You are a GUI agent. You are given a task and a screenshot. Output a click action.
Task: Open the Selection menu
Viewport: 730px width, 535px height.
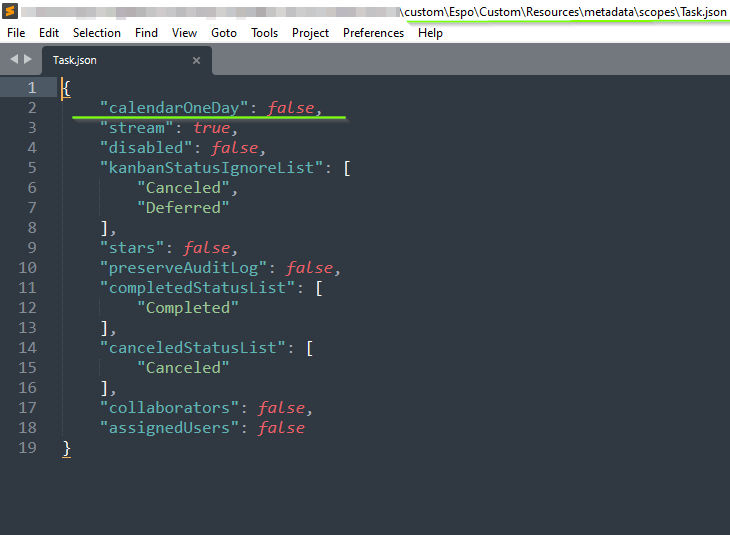97,33
